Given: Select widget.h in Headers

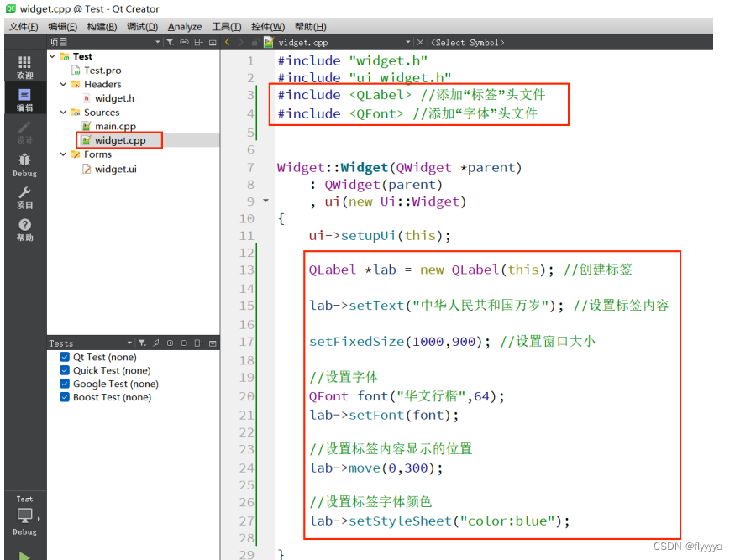Looking at the screenshot, I should tap(114, 98).
